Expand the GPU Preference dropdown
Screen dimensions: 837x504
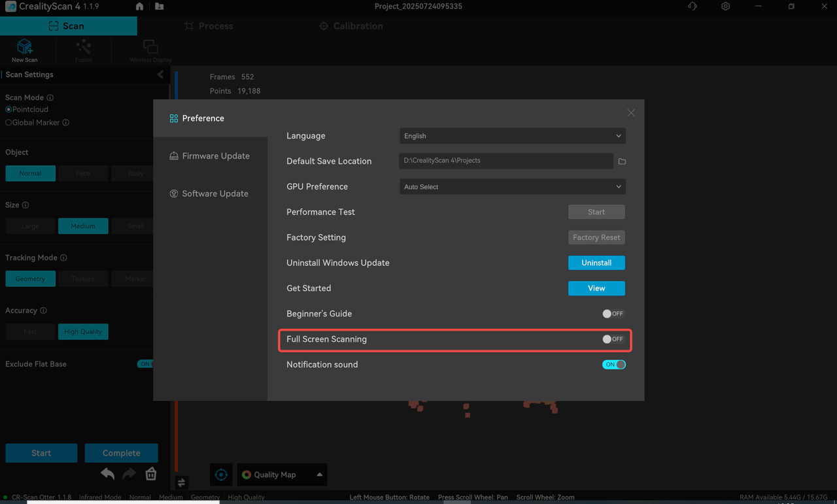[512, 187]
